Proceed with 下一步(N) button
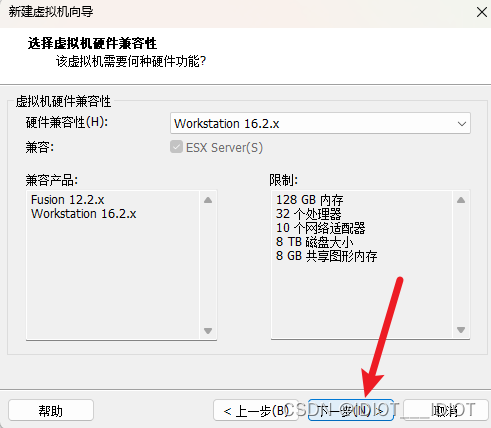 (x=351, y=410)
